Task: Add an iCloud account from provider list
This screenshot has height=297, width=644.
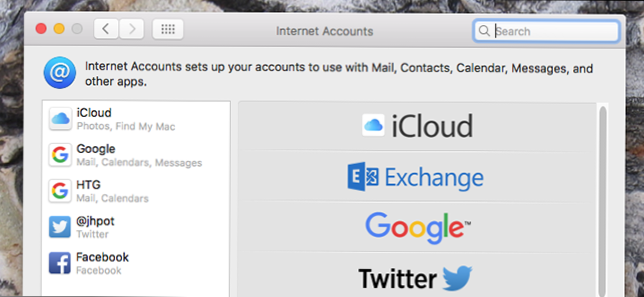Action: [417, 126]
